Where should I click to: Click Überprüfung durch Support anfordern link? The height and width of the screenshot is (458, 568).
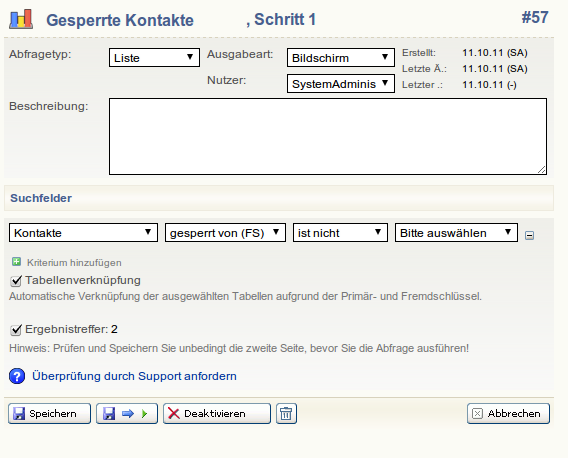pos(134,376)
